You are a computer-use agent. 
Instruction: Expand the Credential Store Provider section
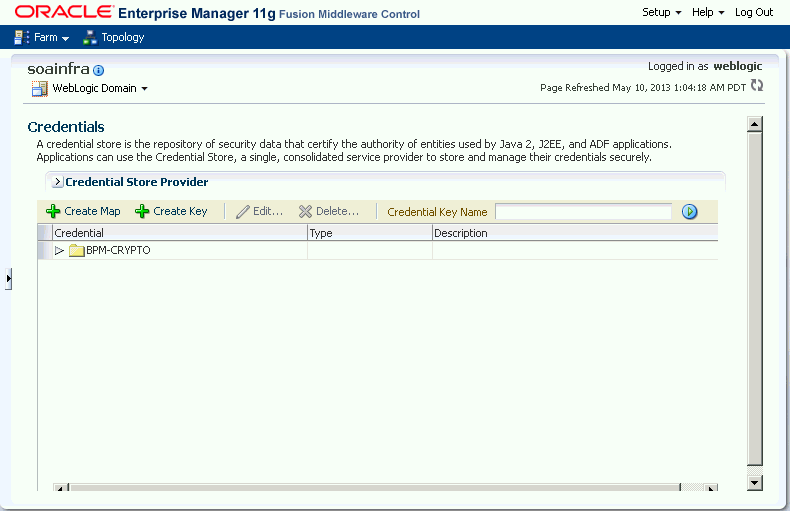pyautogui.click(x=58, y=182)
